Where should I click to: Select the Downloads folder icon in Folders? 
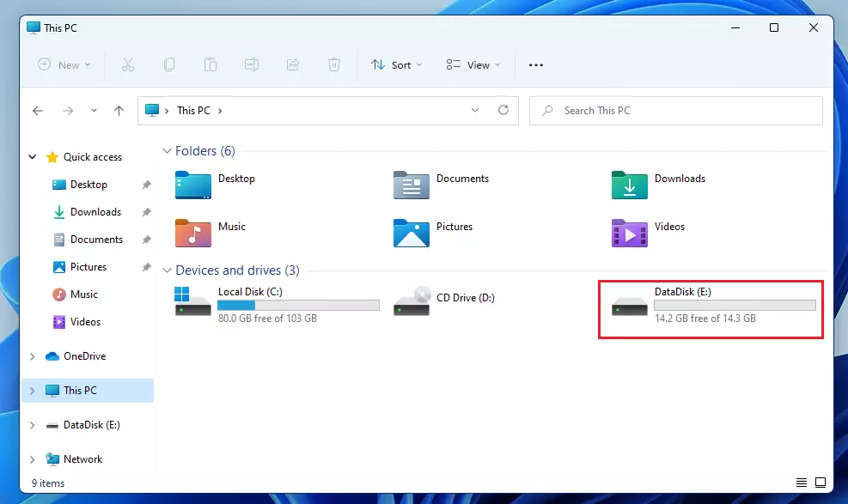pyautogui.click(x=630, y=185)
